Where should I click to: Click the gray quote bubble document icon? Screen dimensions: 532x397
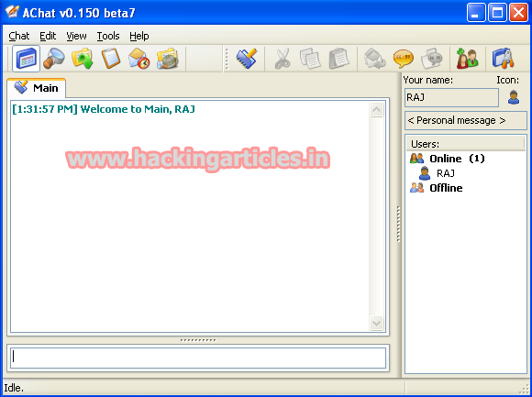click(432, 59)
